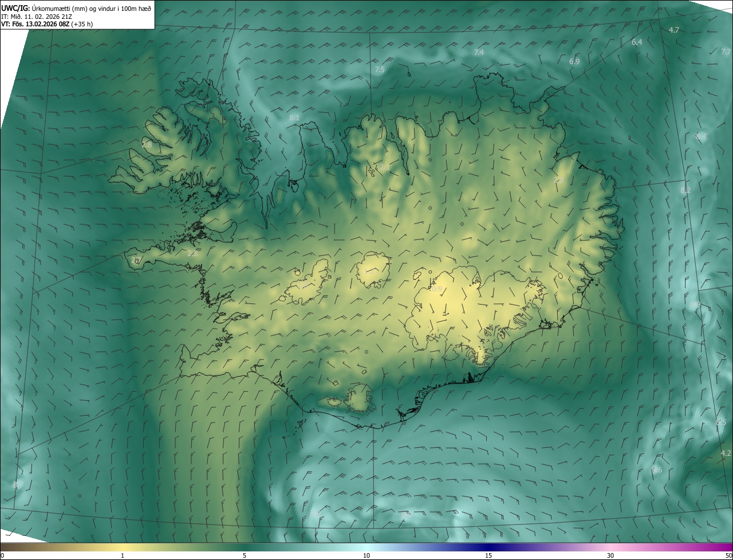This screenshot has height=560, width=733.
Task: Click the 7.7 label at the right edge
Action: [726, 52]
